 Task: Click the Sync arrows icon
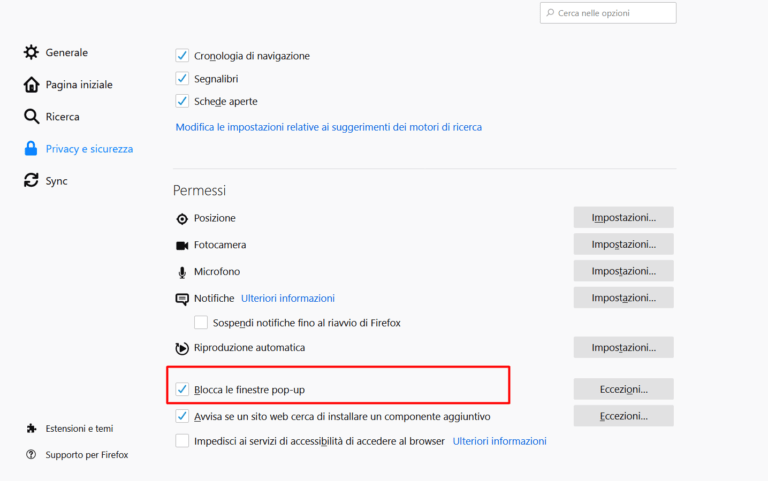(x=31, y=181)
